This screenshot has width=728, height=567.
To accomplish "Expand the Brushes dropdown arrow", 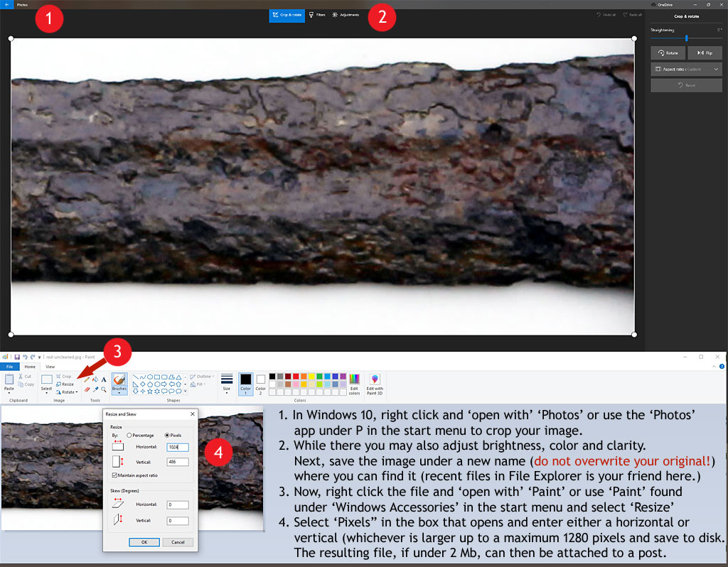I will point(119,393).
